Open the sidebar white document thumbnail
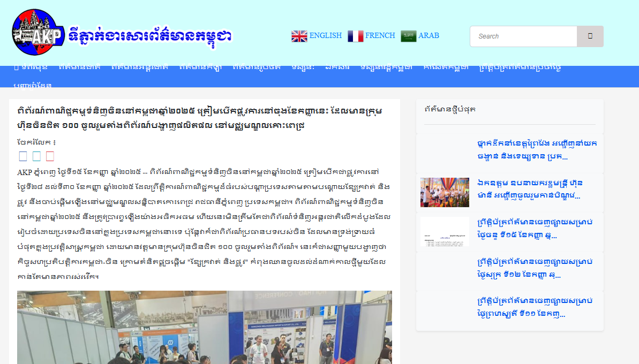This screenshot has width=639, height=364. 445,232
